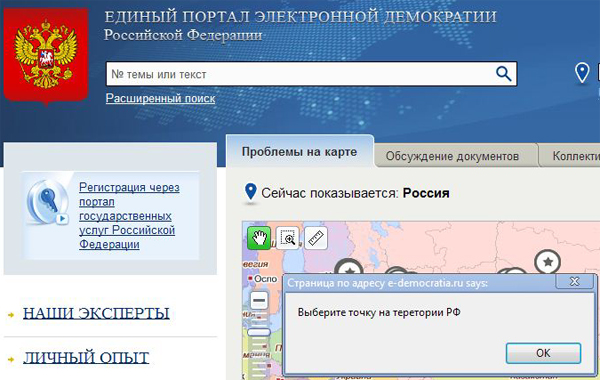Open the Проблемы на карте tab
The height and width of the screenshot is (380, 600).
tap(299, 152)
